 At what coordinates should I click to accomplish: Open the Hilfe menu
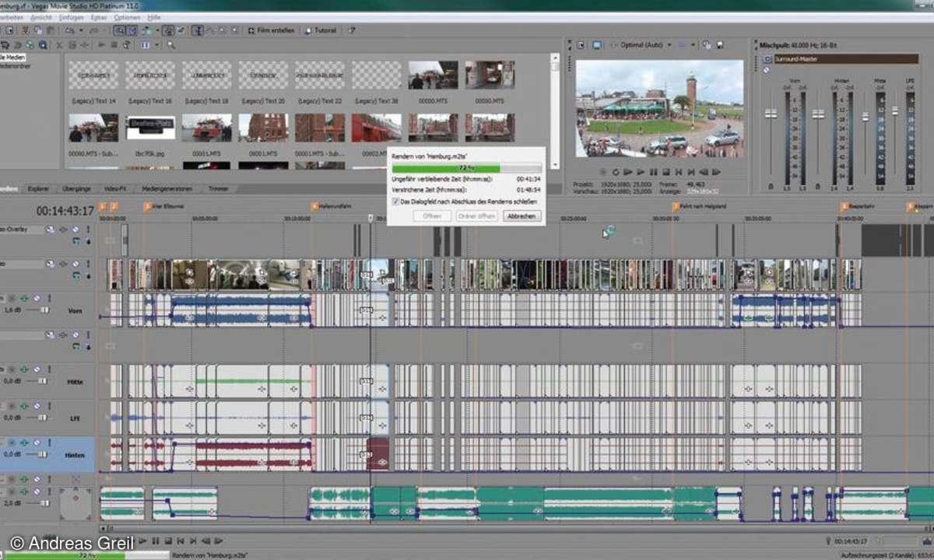tap(154, 16)
